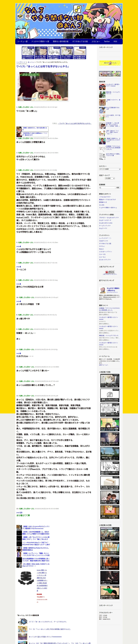Expand the 月を選択 monthly archive dropdown
Image resolution: width=138 pixels, height=644 pixels.
click(110, 178)
